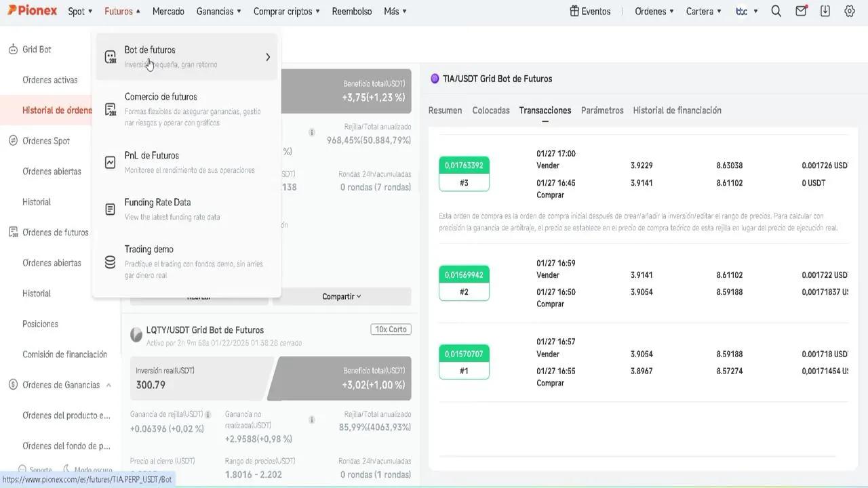Expand the Bot de futuros submenu arrow

(268, 57)
